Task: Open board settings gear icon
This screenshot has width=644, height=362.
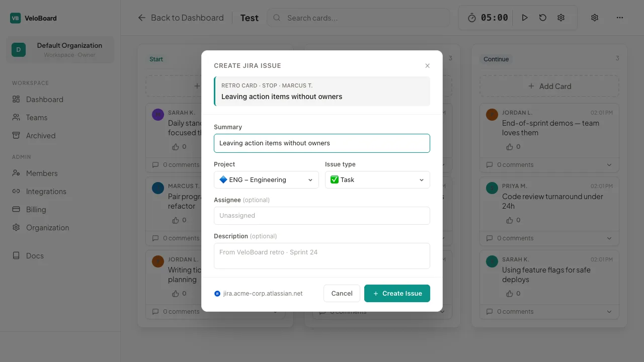Action: click(x=595, y=18)
